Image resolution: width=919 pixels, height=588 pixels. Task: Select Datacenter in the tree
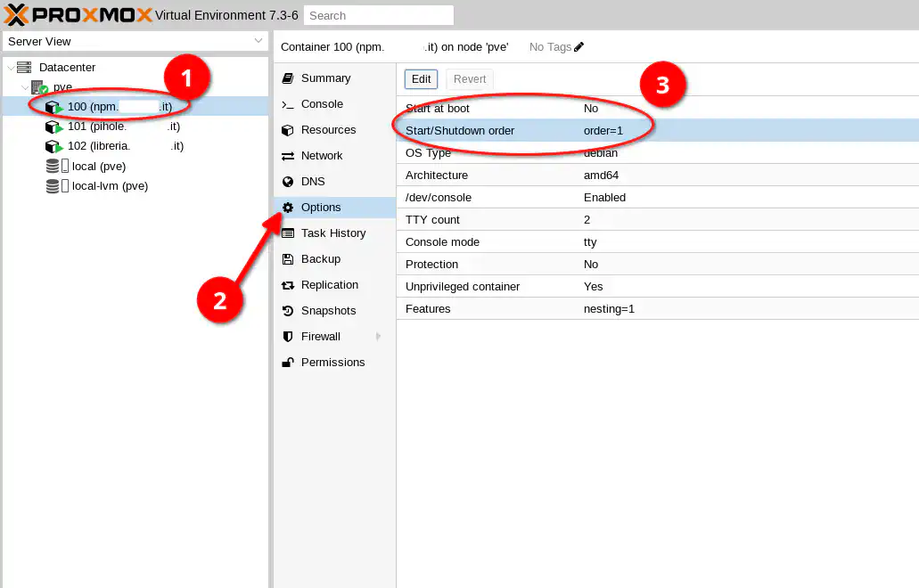point(67,68)
